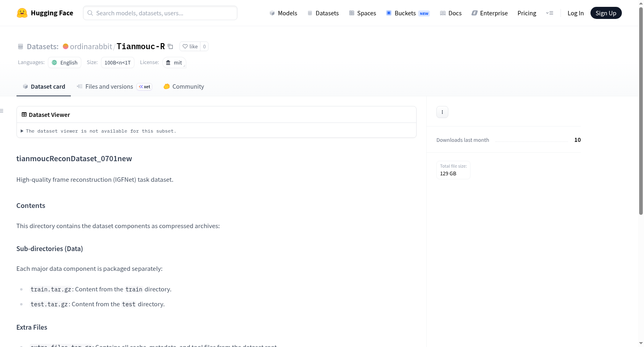Click the Datasets breadcrumb label
This screenshot has height=347, width=644.
click(x=43, y=46)
